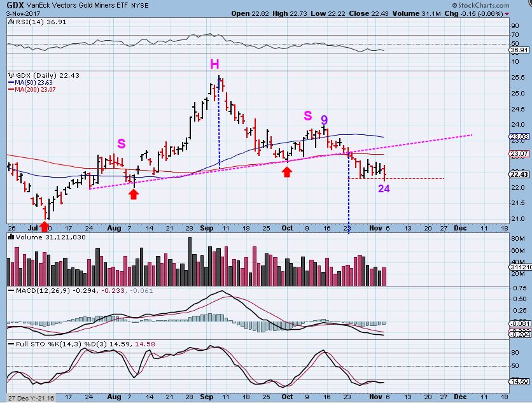Open the StockCharts.com watermark link

click(480, 5)
